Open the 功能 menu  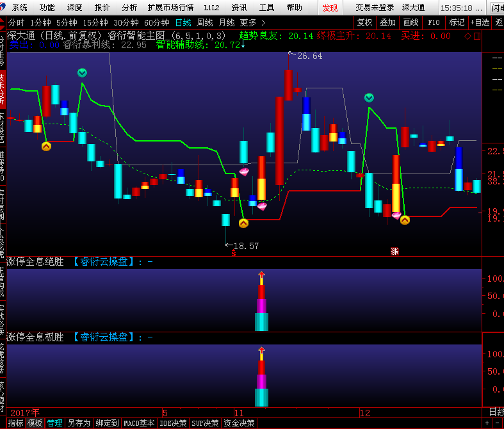(47, 8)
